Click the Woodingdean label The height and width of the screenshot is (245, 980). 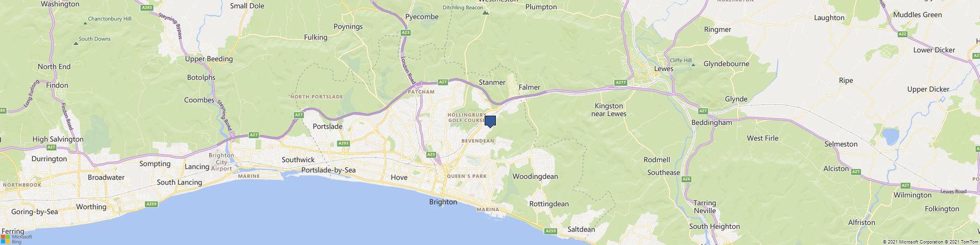pos(535,176)
